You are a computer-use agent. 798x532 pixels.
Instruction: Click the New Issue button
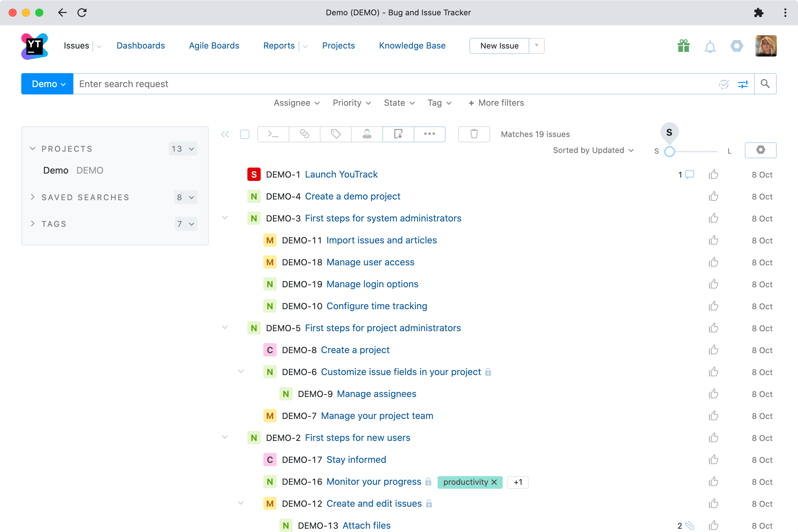499,46
